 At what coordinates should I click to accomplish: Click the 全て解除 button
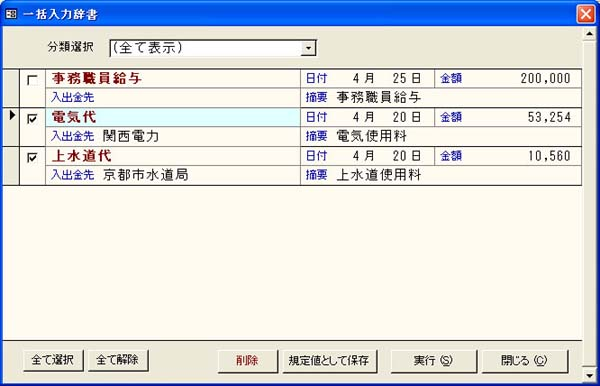pyautogui.click(x=118, y=360)
